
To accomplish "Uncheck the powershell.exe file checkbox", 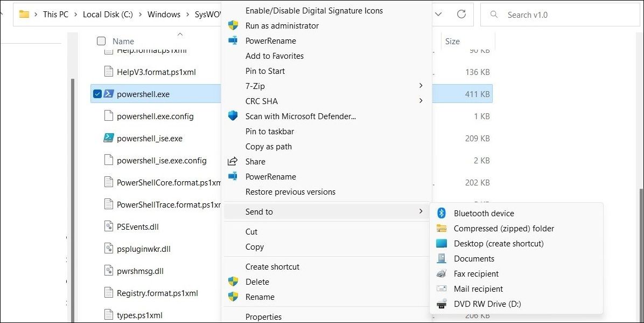I will pyautogui.click(x=97, y=94).
